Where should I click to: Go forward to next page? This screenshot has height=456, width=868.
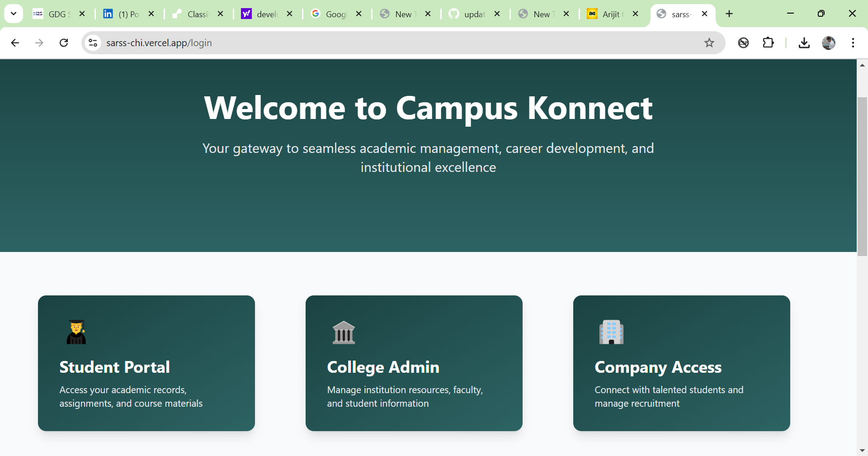click(x=39, y=43)
